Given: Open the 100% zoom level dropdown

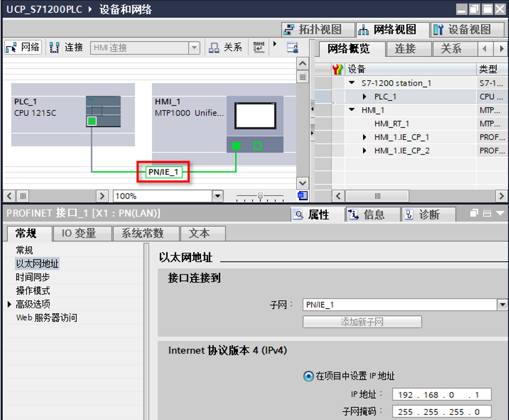Looking at the screenshot, I should [217, 196].
